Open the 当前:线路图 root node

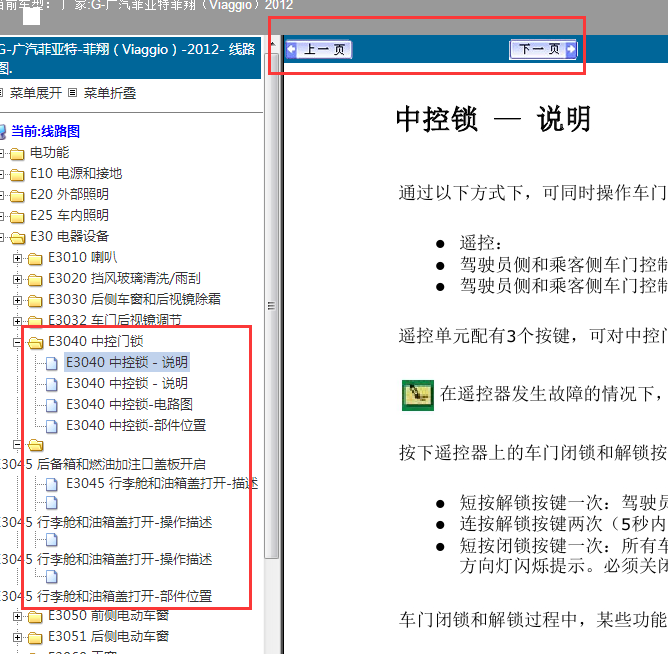46,131
